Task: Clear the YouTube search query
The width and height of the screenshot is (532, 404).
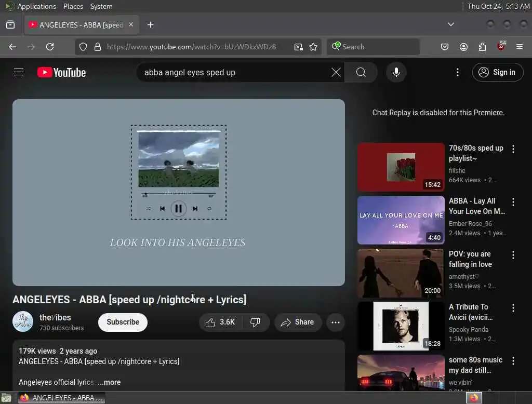Action: (336, 72)
